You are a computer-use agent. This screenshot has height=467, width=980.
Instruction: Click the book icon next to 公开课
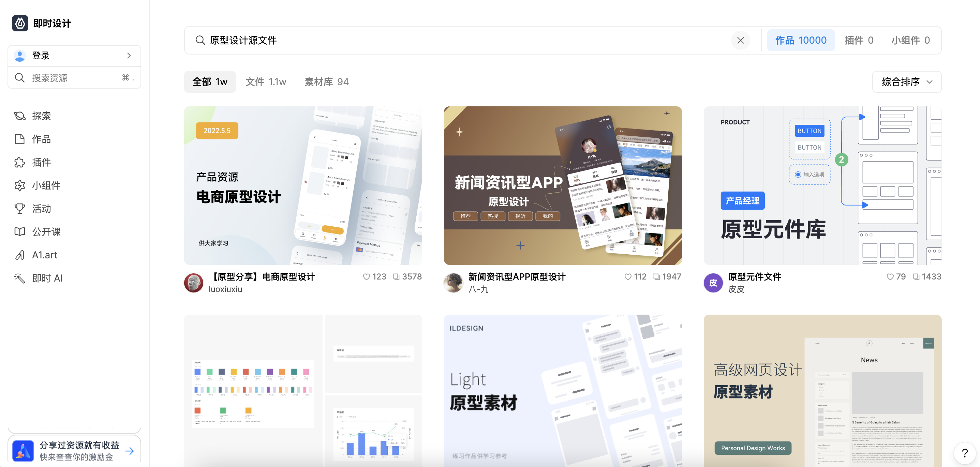(20, 231)
